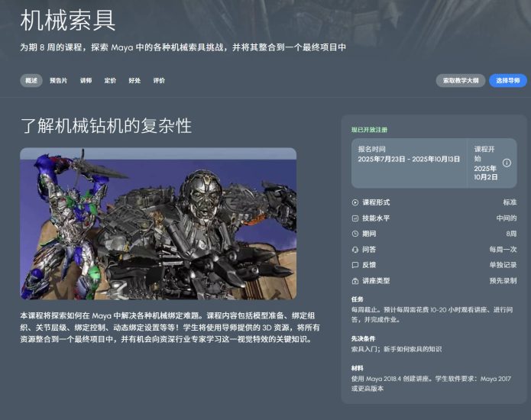Click the 课程形式 label
The image size is (531, 420).
[x=376, y=202]
